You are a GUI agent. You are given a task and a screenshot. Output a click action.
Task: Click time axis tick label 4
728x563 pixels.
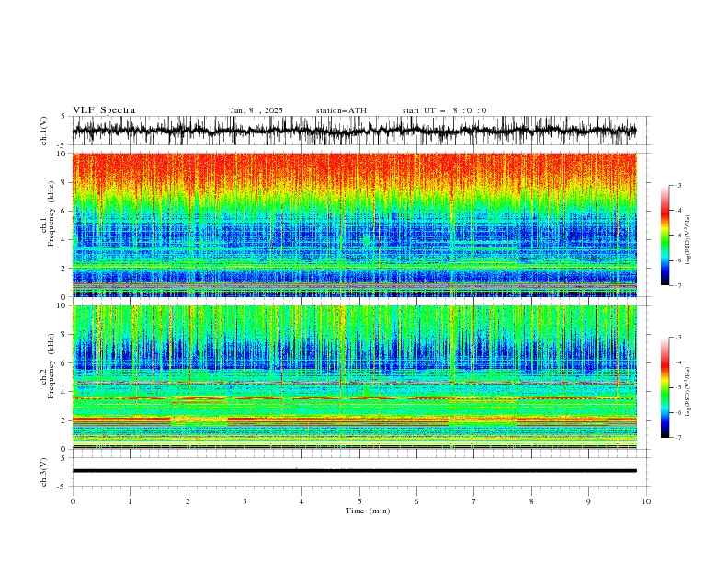point(301,501)
